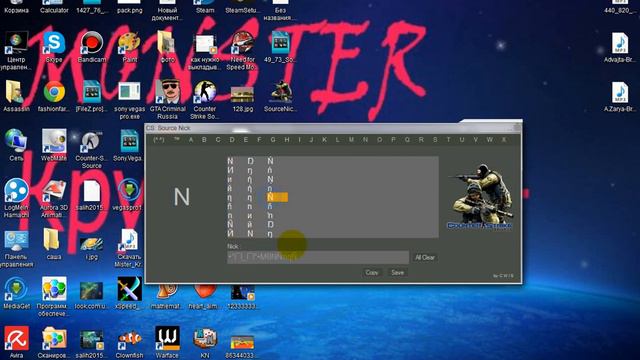This screenshot has height=360, width=640.
Task: Select the letter S tab
Action: pyautogui.click(x=435, y=140)
